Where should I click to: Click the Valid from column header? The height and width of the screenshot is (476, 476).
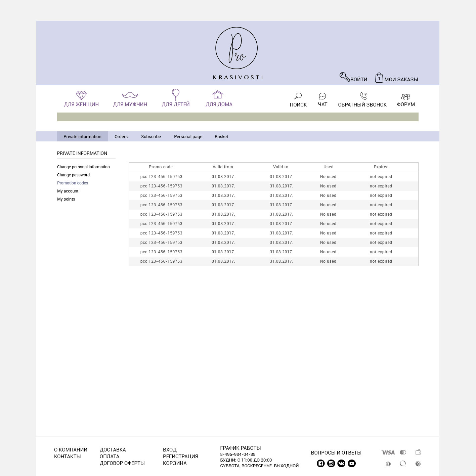(223, 167)
